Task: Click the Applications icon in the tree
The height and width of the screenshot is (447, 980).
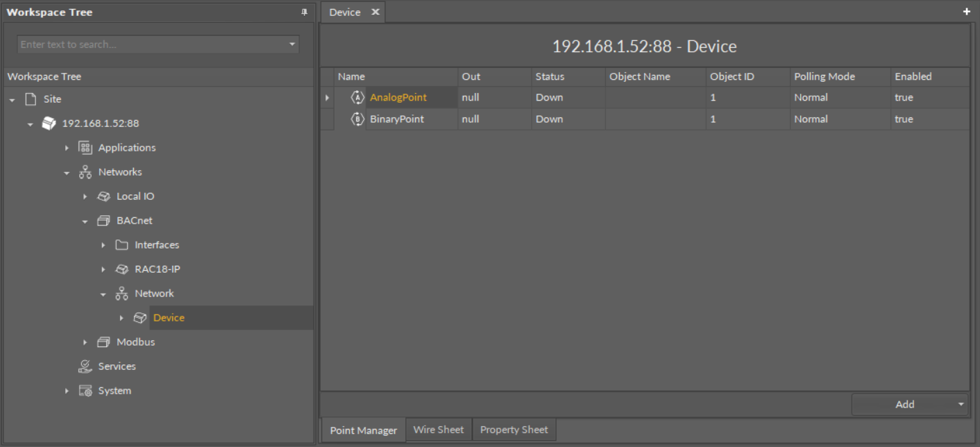Action: click(x=85, y=147)
